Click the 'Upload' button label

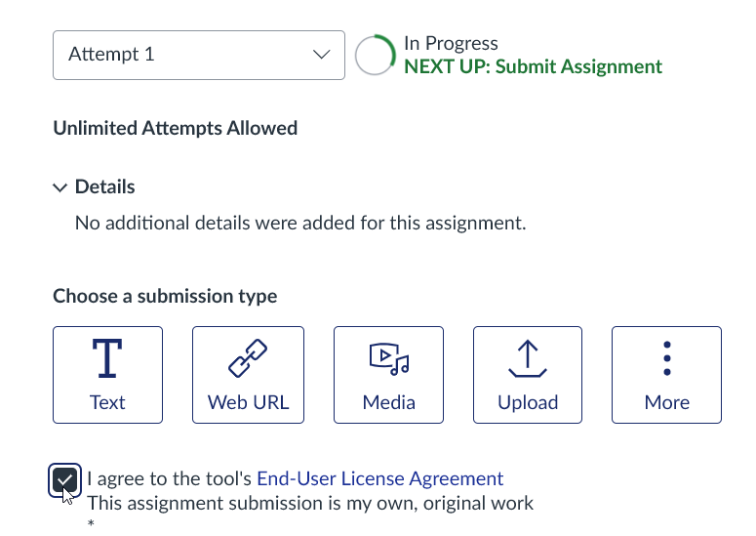pyautogui.click(x=528, y=402)
